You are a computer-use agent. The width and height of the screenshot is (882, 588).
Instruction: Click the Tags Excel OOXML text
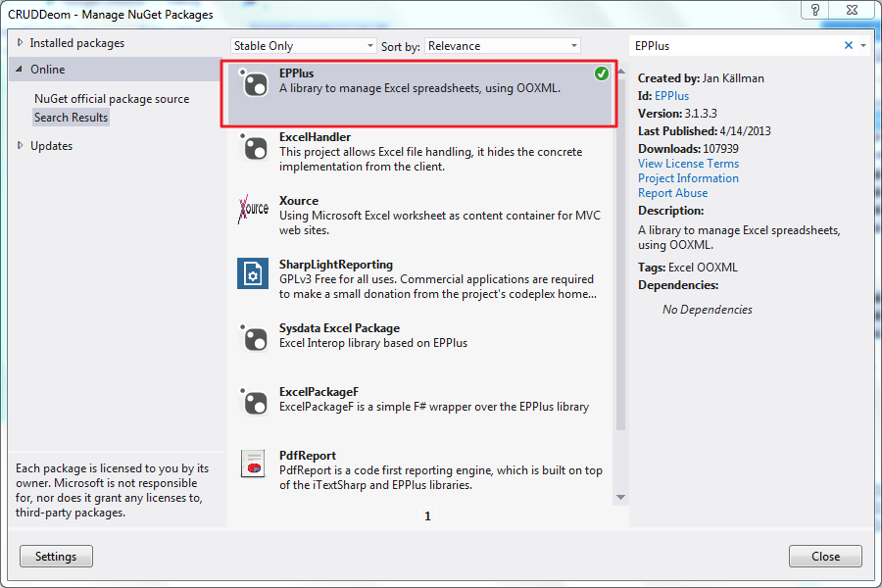coord(687,268)
